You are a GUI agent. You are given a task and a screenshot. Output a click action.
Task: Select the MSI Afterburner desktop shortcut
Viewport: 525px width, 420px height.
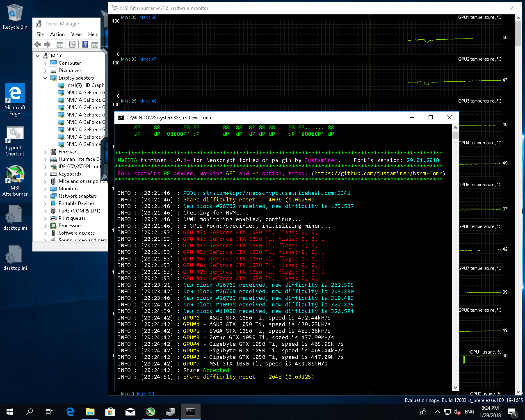tap(15, 181)
